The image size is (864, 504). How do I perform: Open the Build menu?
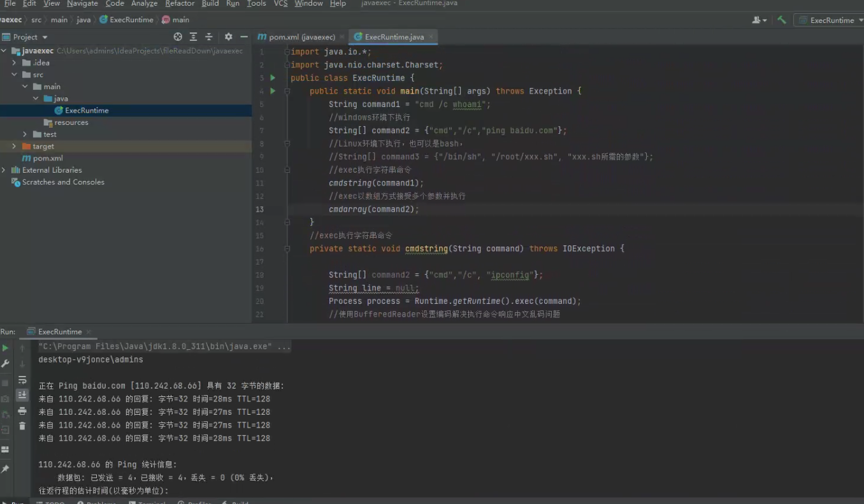(x=210, y=4)
